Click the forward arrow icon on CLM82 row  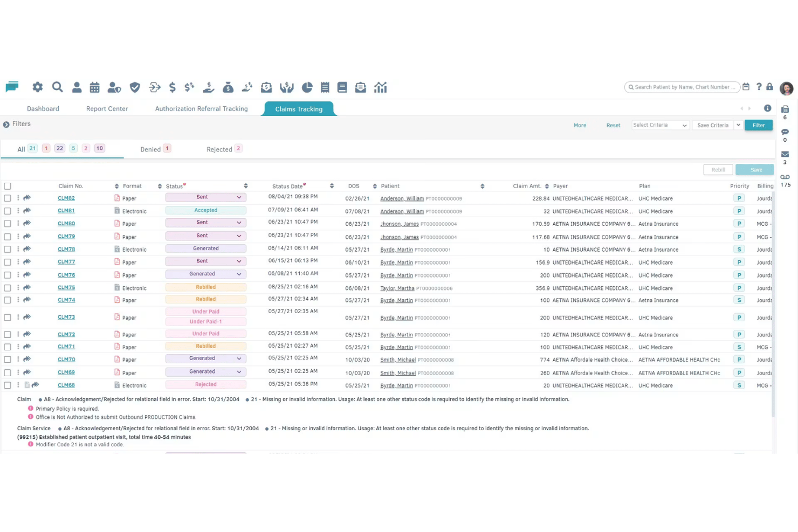27,198
